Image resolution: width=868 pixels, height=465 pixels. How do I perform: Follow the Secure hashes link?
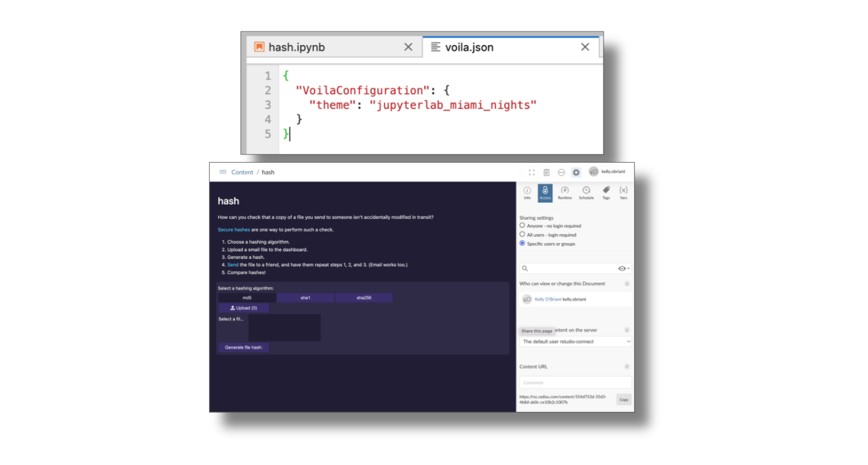click(234, 230)
